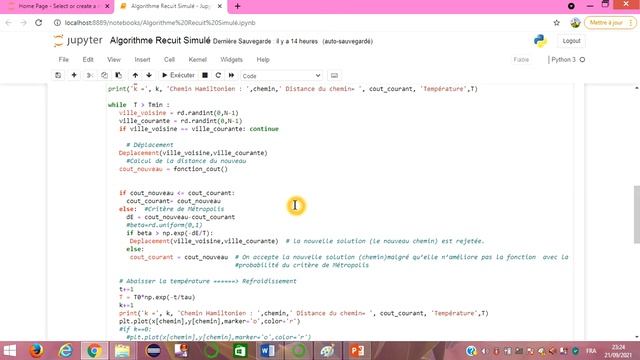The height and width of the screenshot is (360, 640).
Task: Click the code line 'T = T0*np.exp(-t/tau)'
Action: pos(157,297)
